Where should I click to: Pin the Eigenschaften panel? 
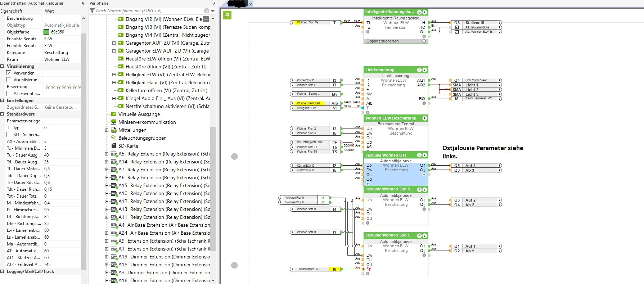(x=84, y=3)
